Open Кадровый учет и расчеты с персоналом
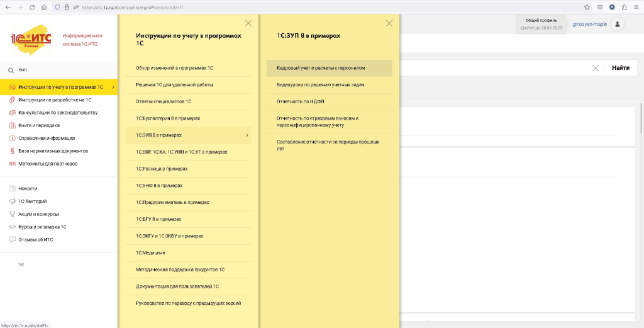This screenshot has width=644, height=328. coord(321,67)
